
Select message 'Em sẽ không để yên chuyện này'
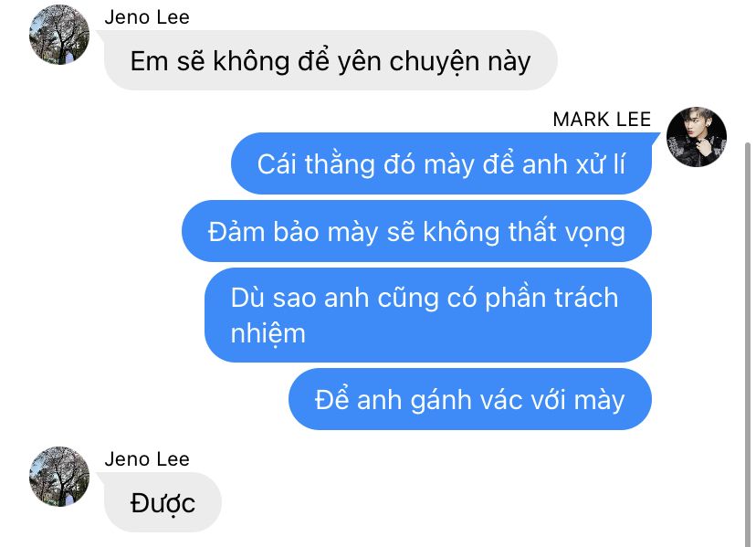coord(331,61)
